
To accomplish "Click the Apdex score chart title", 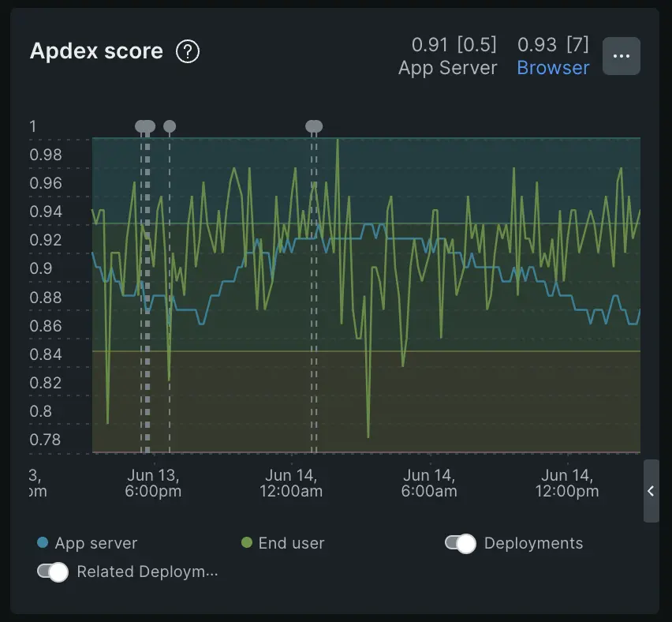I will point(96,51).
